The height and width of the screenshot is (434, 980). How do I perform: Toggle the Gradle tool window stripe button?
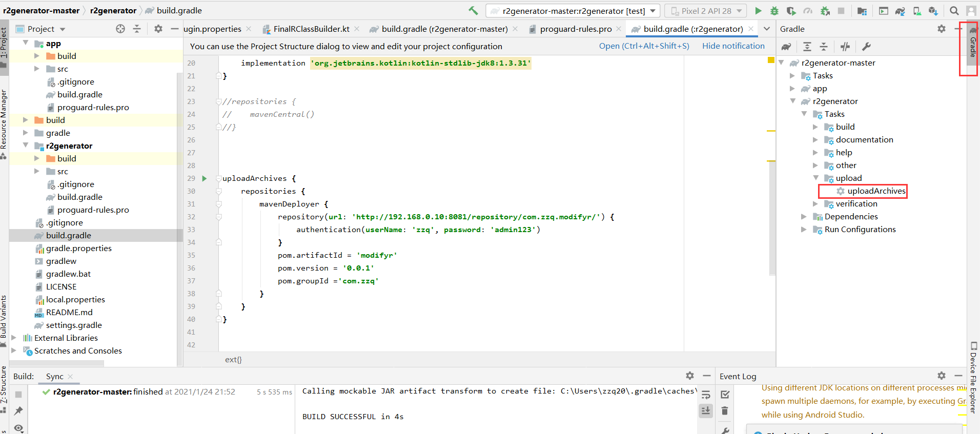972,44
